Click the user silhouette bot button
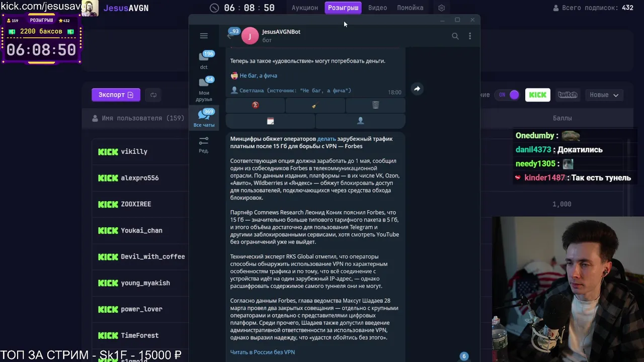Viewport: 644px width, 362px height. 360,121
